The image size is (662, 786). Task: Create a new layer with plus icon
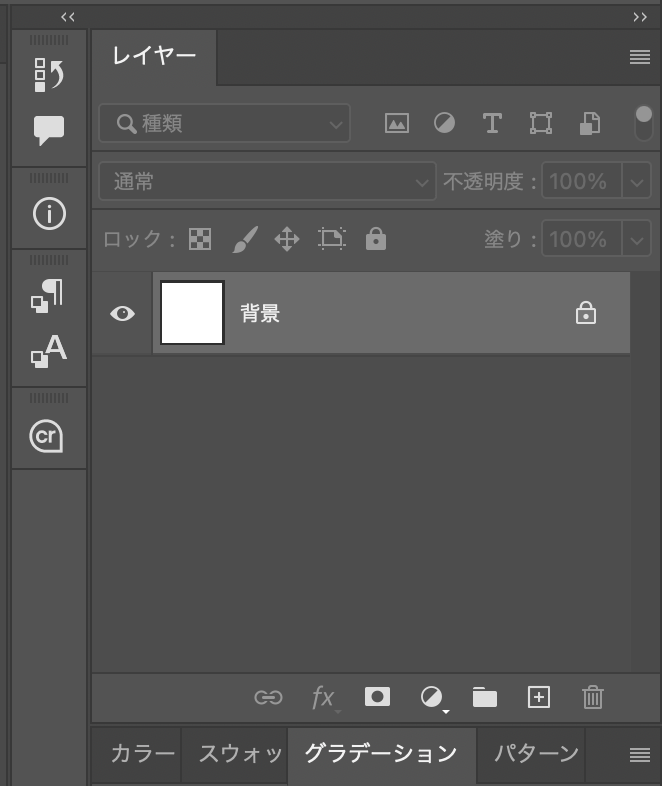539,697
